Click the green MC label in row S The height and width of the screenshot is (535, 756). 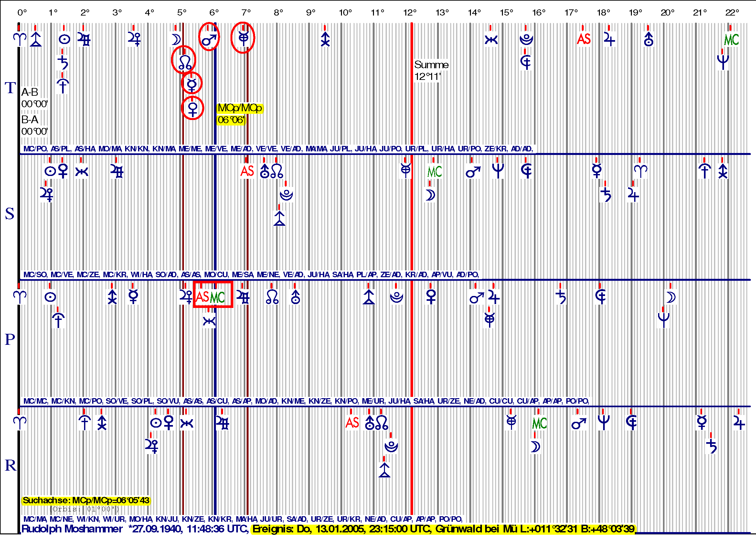(x=434, y=172)
